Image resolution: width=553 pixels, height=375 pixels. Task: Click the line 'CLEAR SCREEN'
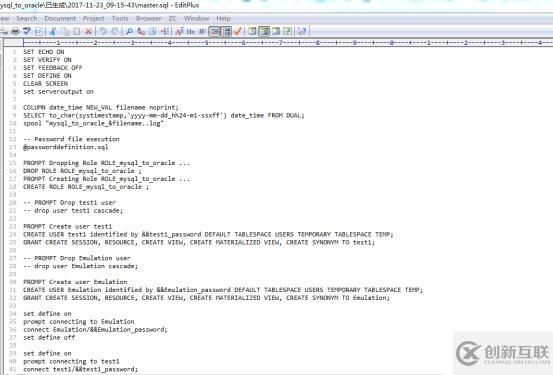45,84
